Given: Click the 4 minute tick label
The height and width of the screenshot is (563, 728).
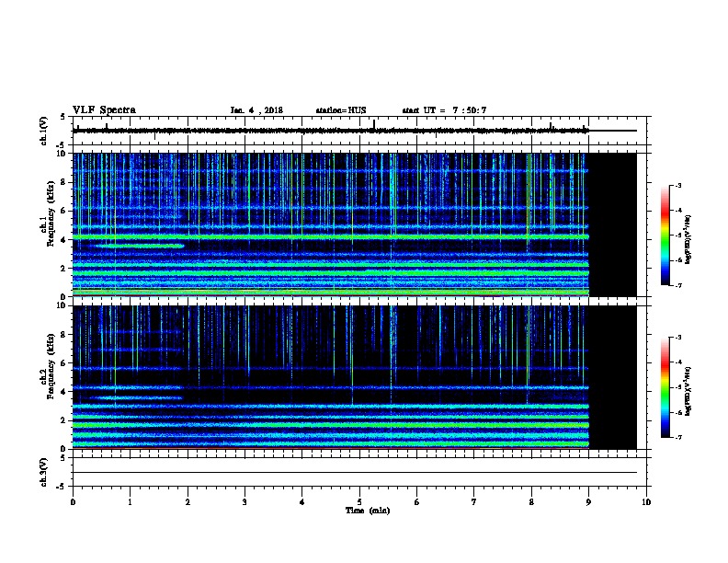Looking at the screenshot, I should 302,501.
